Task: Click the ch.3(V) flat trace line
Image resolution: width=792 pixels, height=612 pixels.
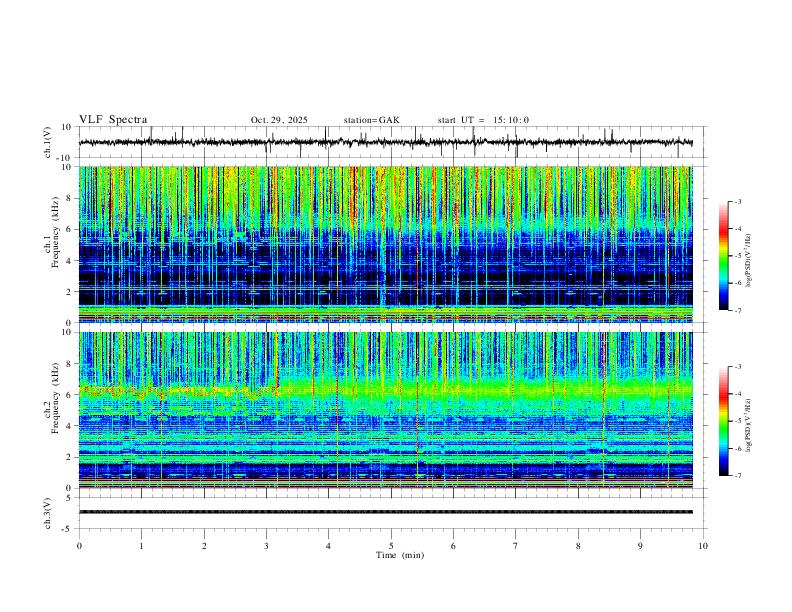Action: tap(386, 512)
